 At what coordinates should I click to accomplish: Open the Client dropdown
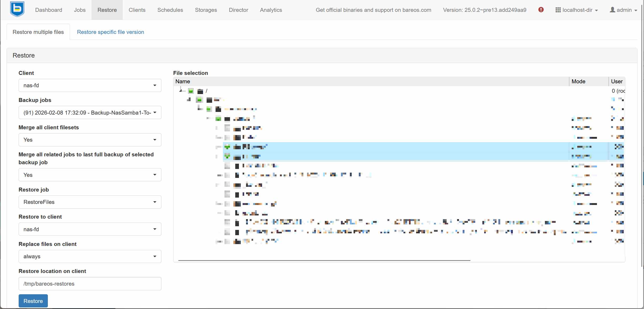(x=90, y=85)
